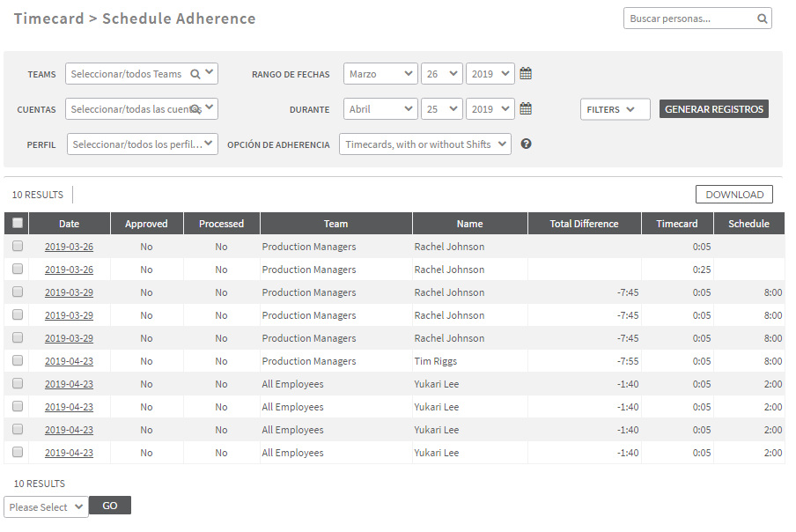
Task: Open the end year 2019 dropdown
Action: [x=490, y=108]
